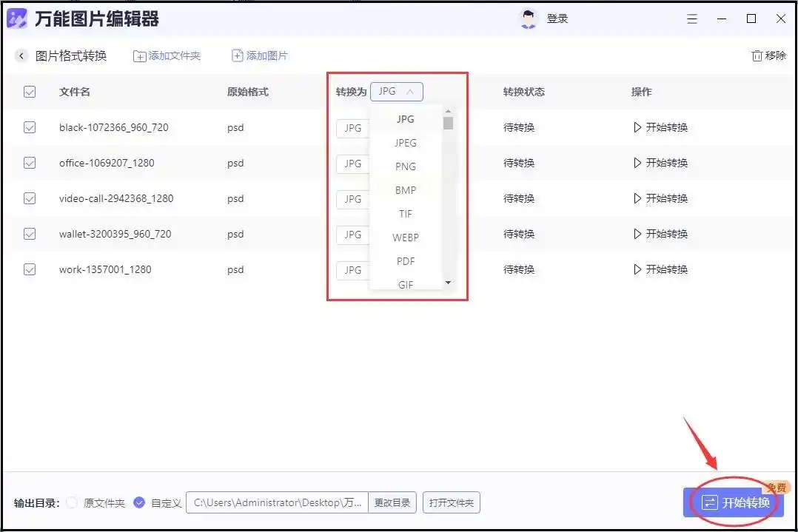Choose WEBP from the format list

pos(406,238)
